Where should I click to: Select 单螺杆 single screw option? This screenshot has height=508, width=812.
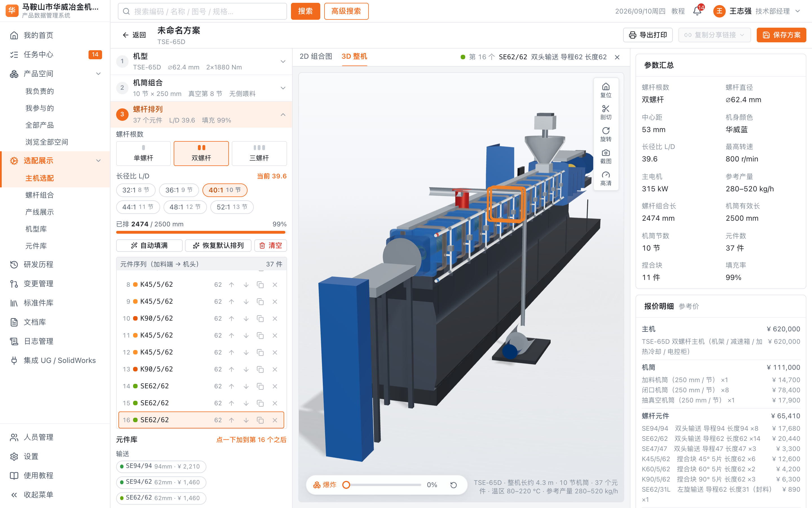(143, 154)
